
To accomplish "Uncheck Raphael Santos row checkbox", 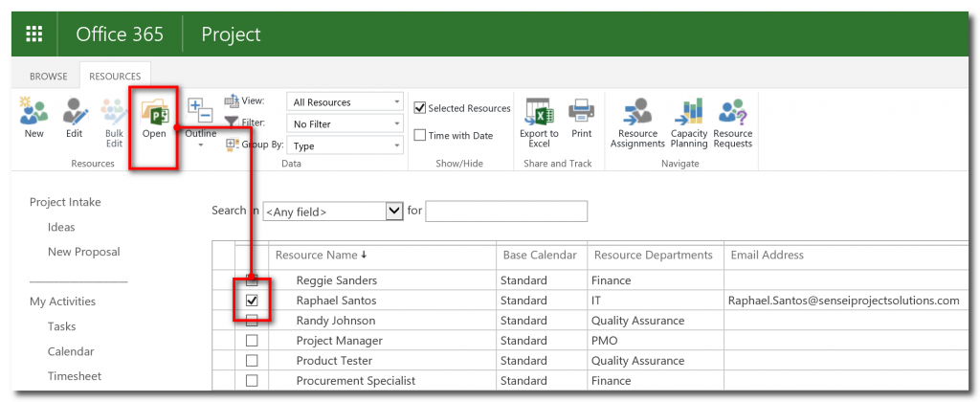I will coord(252,301).
